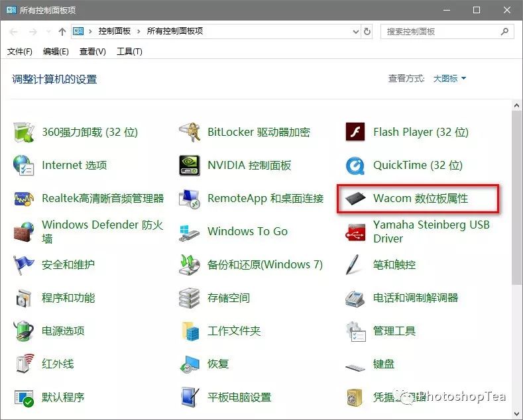Click the control panel icon in address bar
Viewport: 523px width, 420px height.
[x=78, y=31]
